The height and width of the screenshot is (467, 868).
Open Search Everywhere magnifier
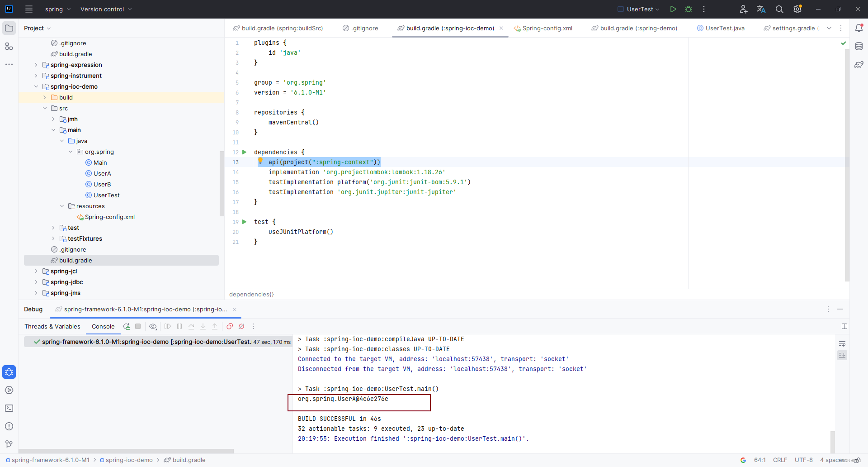tap(779, 9)
